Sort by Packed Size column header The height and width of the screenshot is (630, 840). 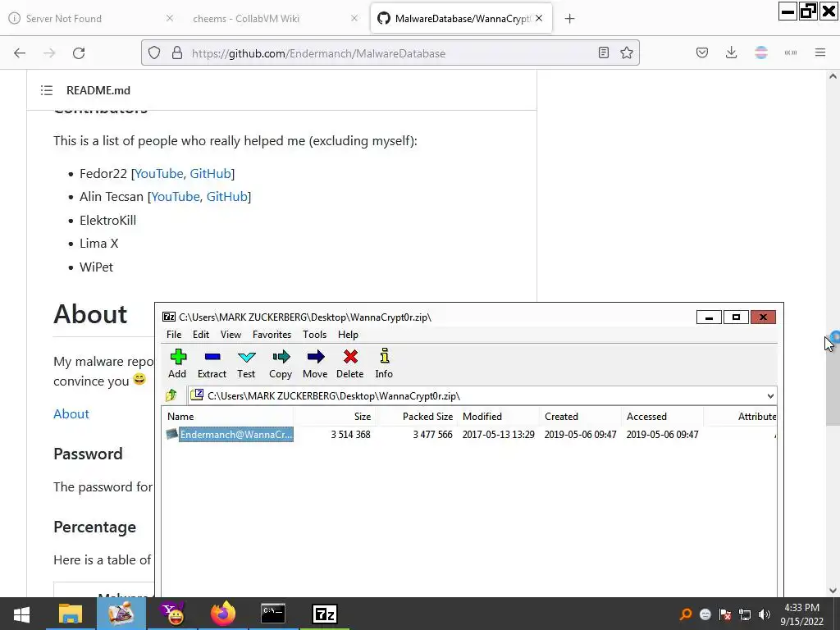click(x=417, y=416)
